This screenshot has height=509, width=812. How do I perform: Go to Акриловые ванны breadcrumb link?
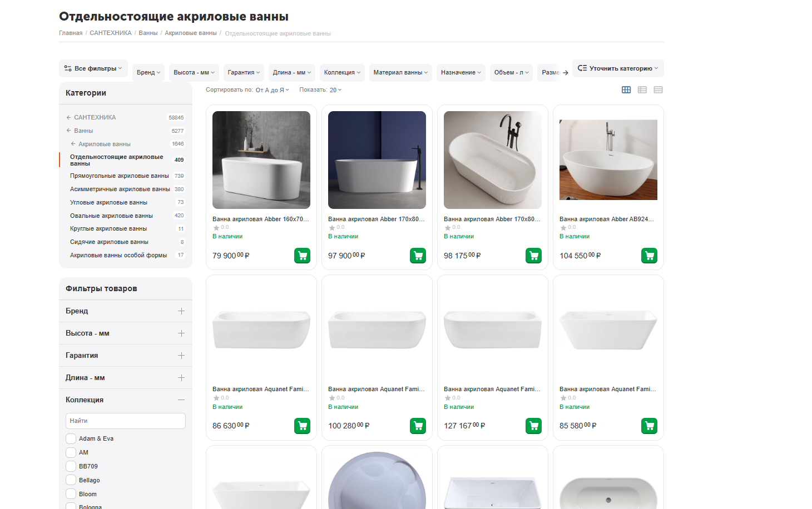tap(191, 33)
